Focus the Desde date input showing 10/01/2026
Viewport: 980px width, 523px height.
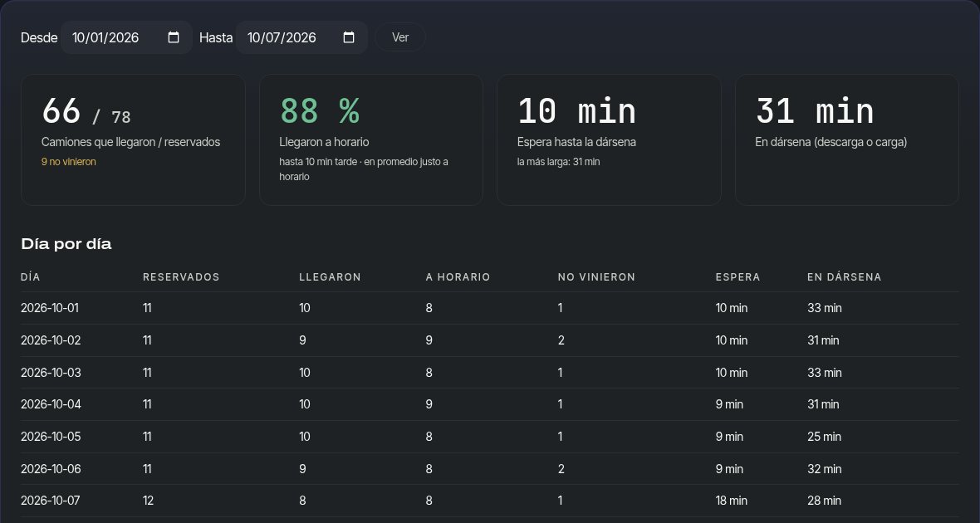point(126,37)
